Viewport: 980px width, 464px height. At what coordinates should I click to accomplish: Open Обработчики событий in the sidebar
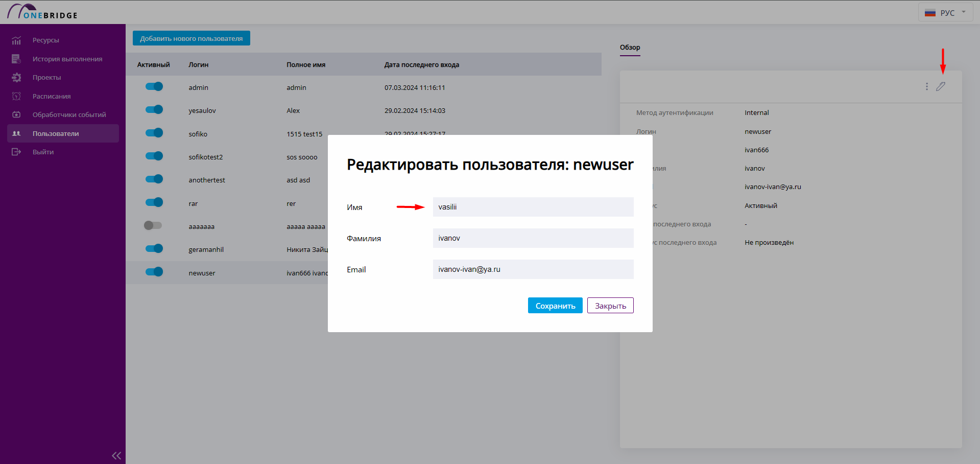(69, 115)
